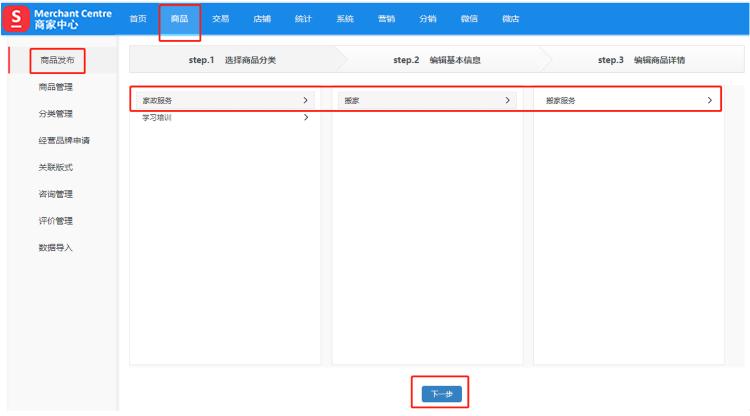Open the 店铺 tab in top bar
Viewport: 750px width, 416px height.
coord(262,19)
